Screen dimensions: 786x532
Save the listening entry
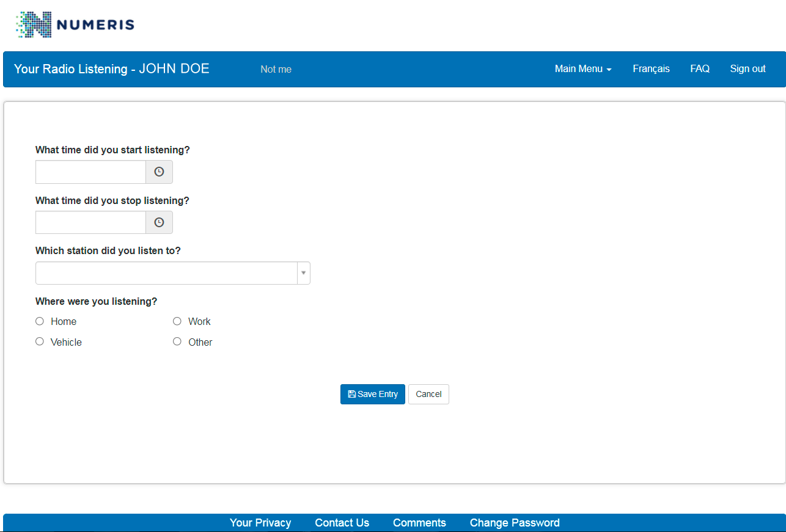(x=373, y=395)
